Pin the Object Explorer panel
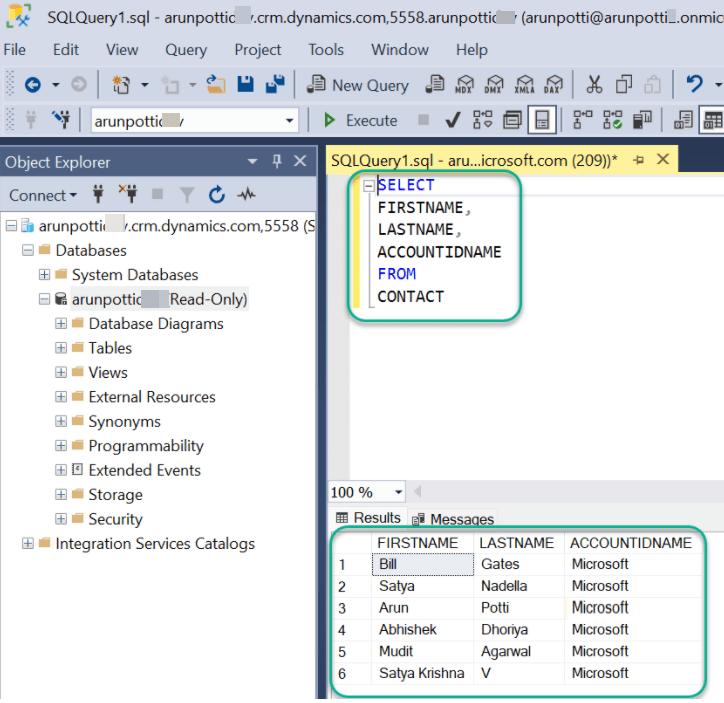The width and height of the screenshot is (724, 703). pos(277,161)
